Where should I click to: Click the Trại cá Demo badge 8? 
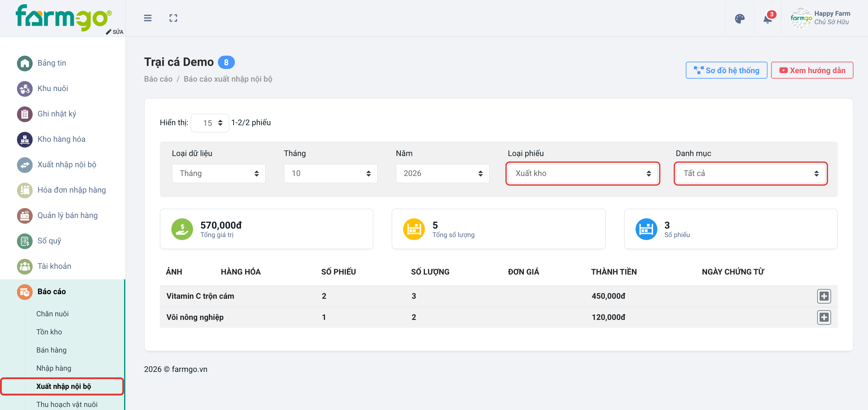click(226, 62)
